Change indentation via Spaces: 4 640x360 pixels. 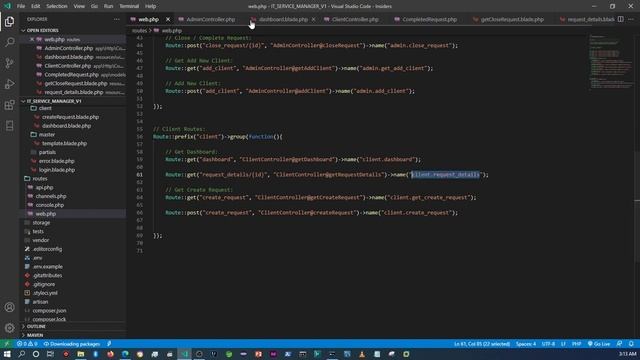526,344
